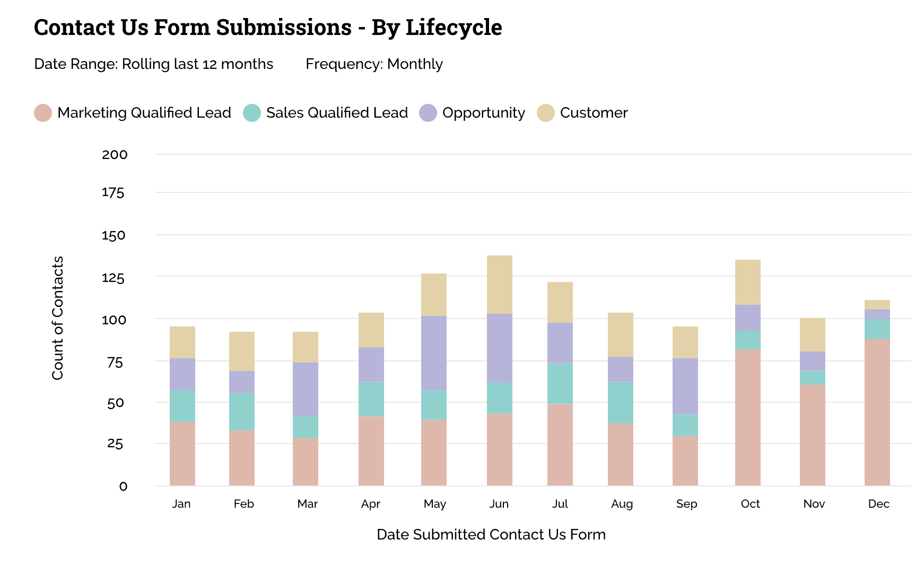The image size is (924, 566).
Task: Toggle the Opportunity series legend label
Action: 483,113
